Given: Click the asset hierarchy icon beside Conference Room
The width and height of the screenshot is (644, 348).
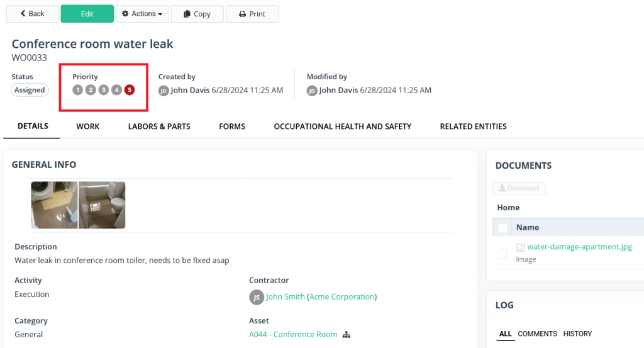Looking at the screenshot, I should (346, 335).
